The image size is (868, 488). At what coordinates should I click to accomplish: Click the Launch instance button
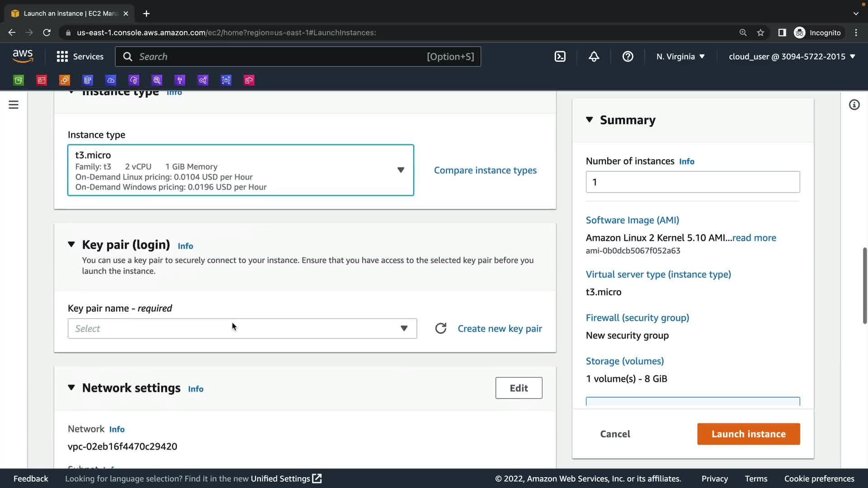(x=748, y=434)
